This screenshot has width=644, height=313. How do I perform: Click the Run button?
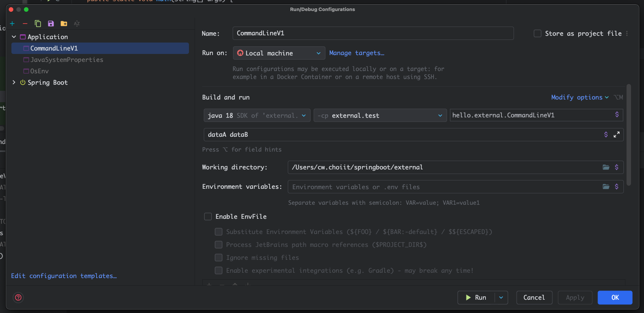pyautogui.click(x=476, y=297)
